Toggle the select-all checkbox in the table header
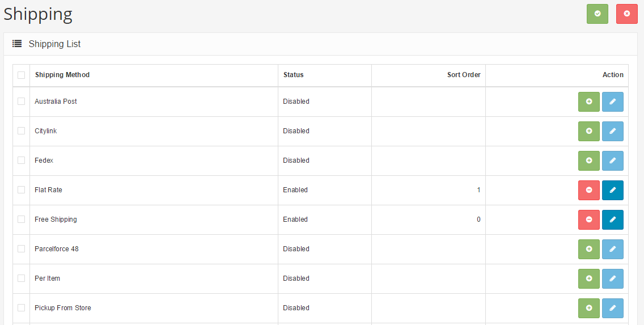 (x=22, y=75)
